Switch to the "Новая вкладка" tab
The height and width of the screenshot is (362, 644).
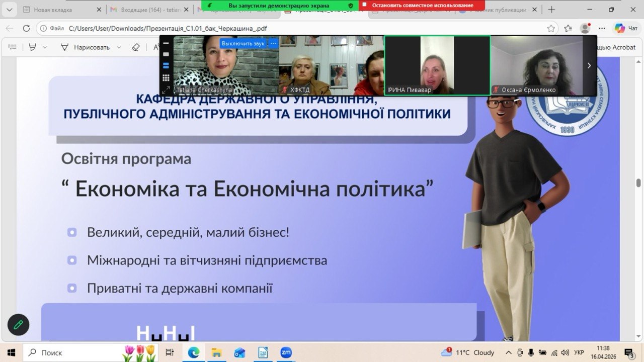[53, 10]
